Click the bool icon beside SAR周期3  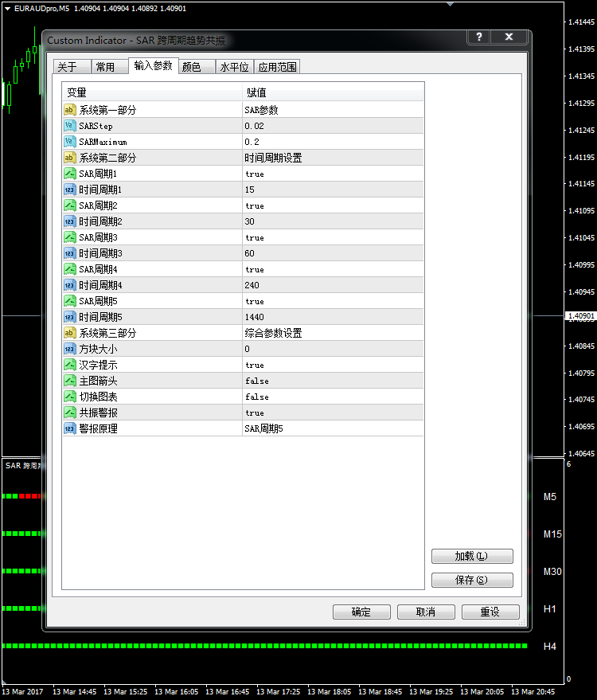coord(69,237)
